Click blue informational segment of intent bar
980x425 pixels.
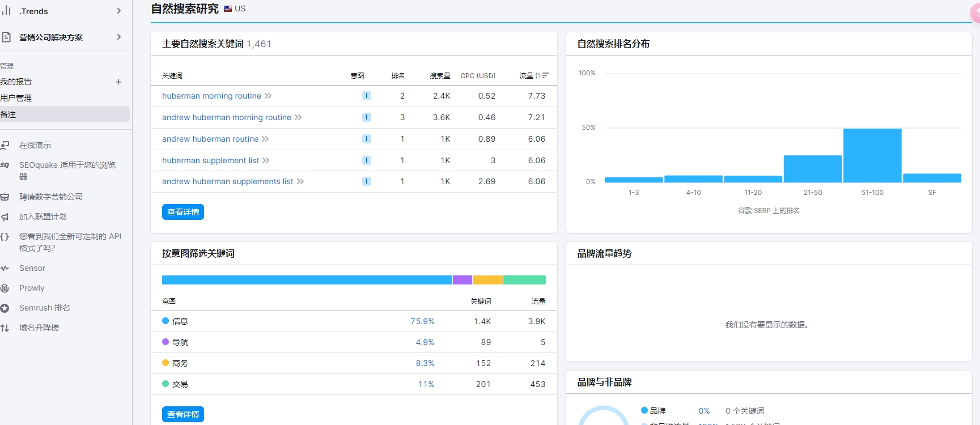pos(307,280)
